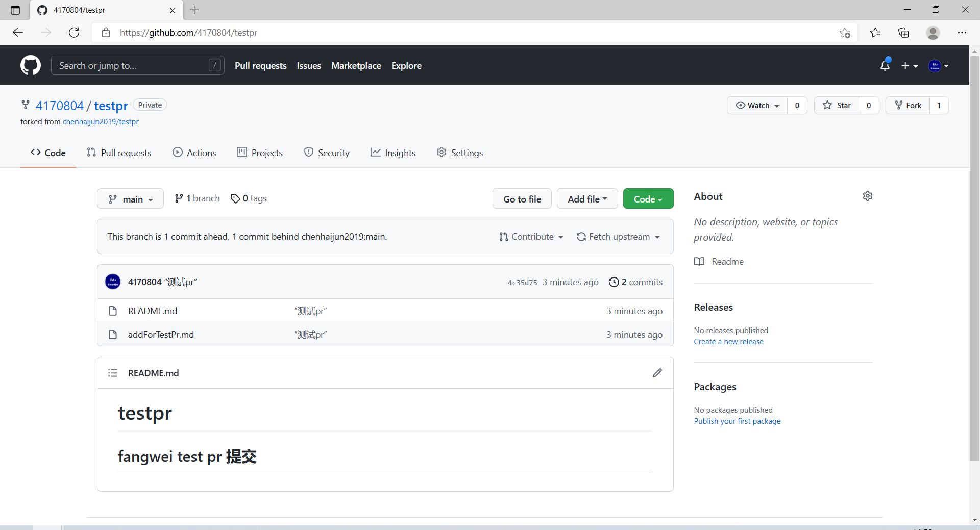
Task: Switch to Pull requests repo tab
Action: pos(119,153)
